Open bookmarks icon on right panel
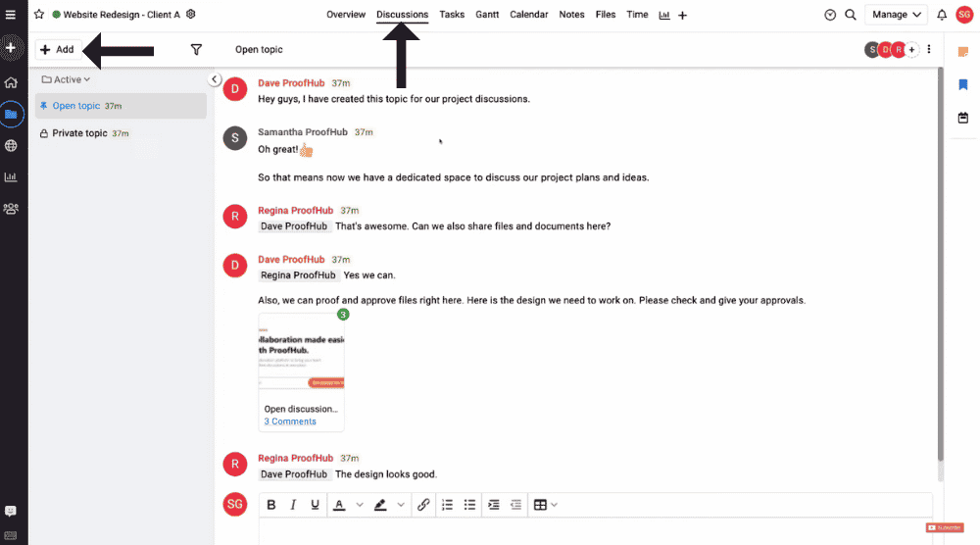The image size is (980, 545). (963, 84)
